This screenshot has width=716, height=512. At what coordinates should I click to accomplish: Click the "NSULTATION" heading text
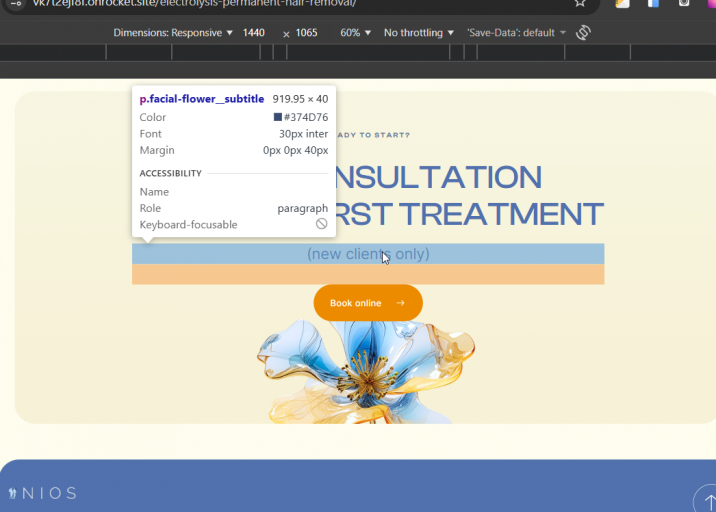(x=438, y=177)
